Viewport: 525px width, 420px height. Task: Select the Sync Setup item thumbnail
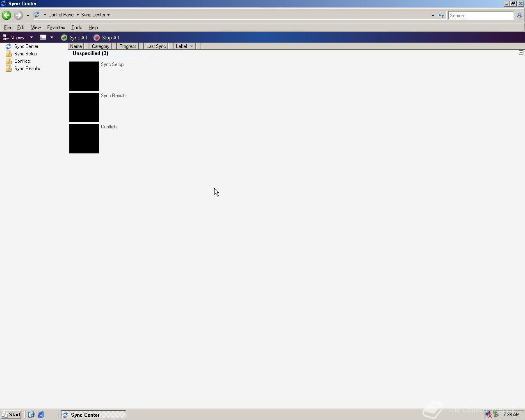pyautogui.click(x=84, y=76)
